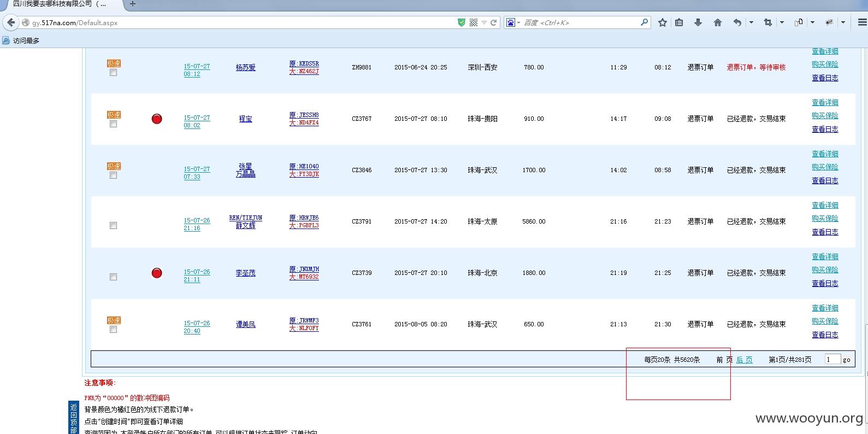The image size is (868, 434).
Task: Click the red dot in 李圣茂 row
Action: click(x=157, y=273)
